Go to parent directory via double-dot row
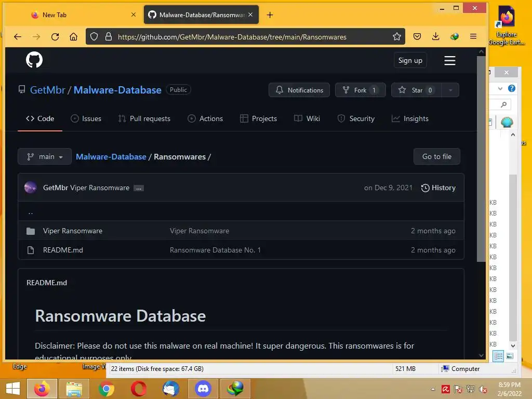Image resolution: width=532 pixels, height=399 pixels. pyautogui.click(x=241, y=211)
